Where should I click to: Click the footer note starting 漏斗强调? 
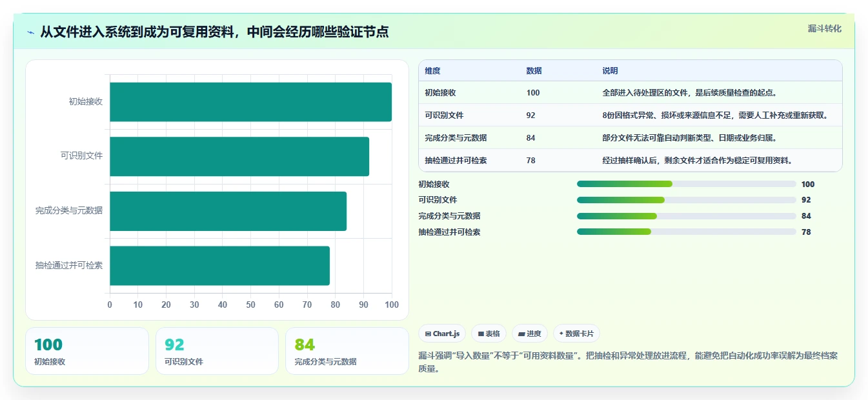[x=628, y=362]
